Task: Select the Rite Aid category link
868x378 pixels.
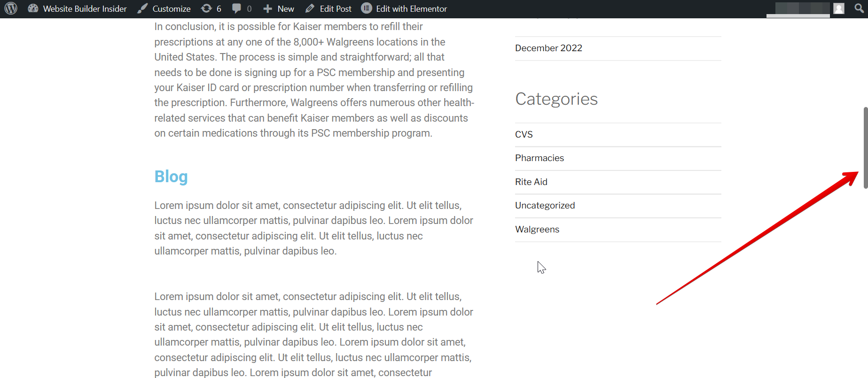Action: [x=531, y=182]
